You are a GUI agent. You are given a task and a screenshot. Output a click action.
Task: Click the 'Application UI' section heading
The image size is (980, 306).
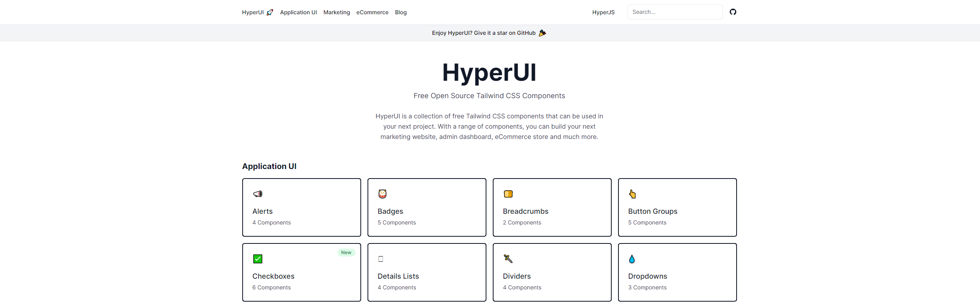[269, 166]
